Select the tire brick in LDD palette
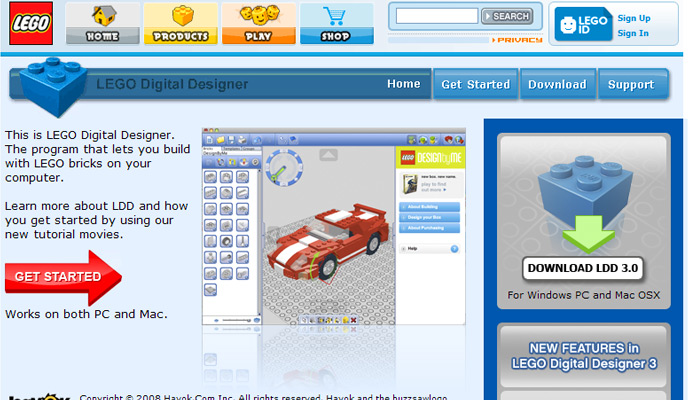 point(226,241)
